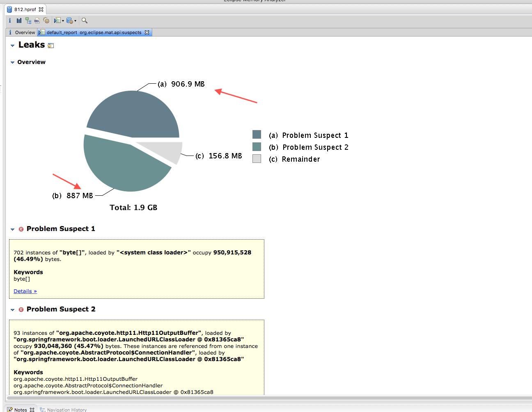The image size is (532, 412).
Task: Open the Dominator Tree view
Action: [x=28, y=21]
